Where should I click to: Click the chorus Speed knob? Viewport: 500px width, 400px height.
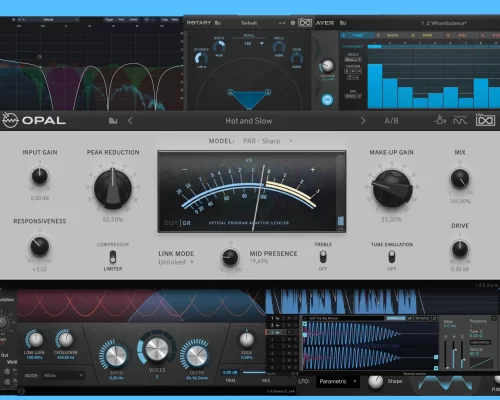tap(116, 356)
